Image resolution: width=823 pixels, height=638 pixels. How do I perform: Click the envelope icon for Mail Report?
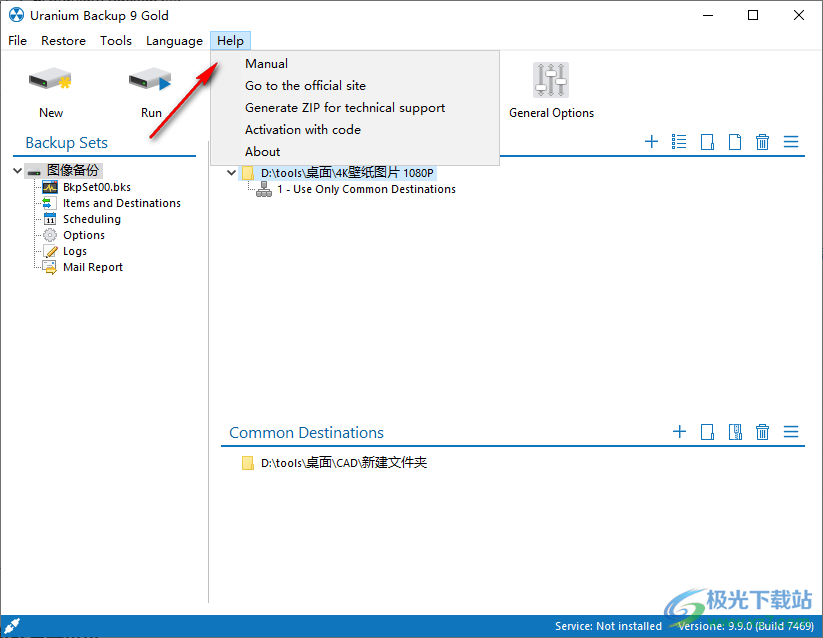click(50, 268)
